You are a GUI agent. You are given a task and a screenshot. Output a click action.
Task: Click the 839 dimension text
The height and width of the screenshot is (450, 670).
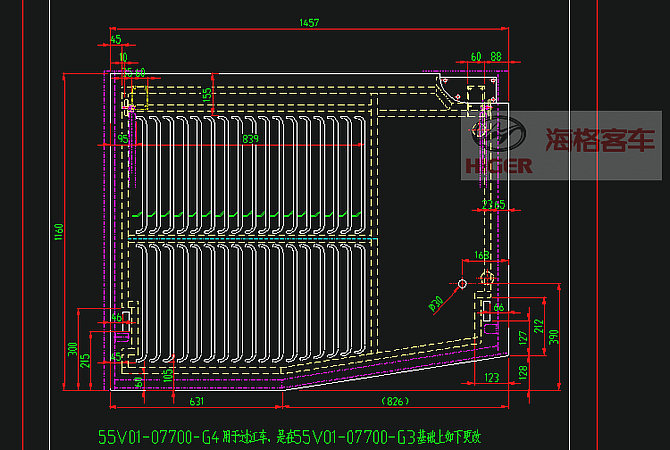pyautogui.click(x=250, y=138)
